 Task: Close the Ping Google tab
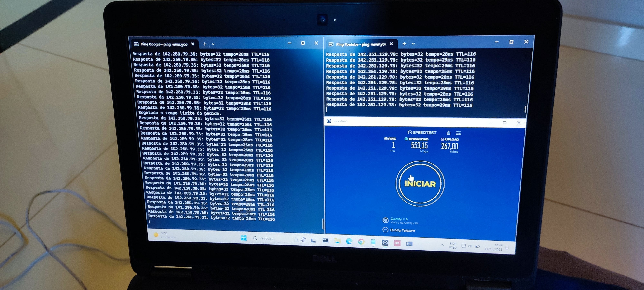coord(193,44)
